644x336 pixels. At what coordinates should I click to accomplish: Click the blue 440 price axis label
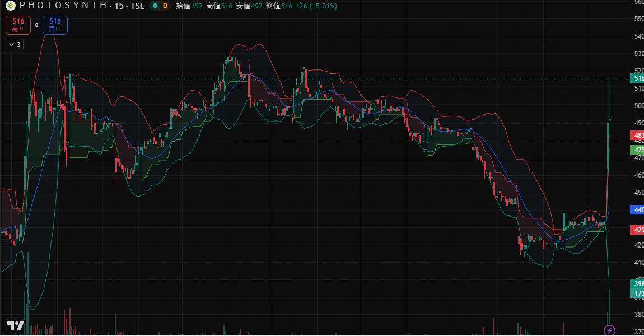(x=637, y=209)
